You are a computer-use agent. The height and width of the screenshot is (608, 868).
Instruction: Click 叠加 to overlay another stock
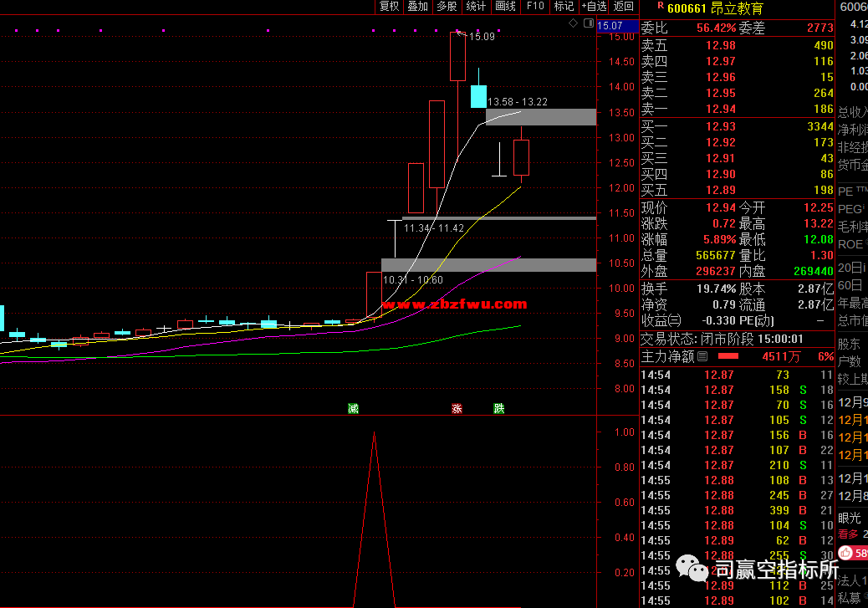coord(418,7)
